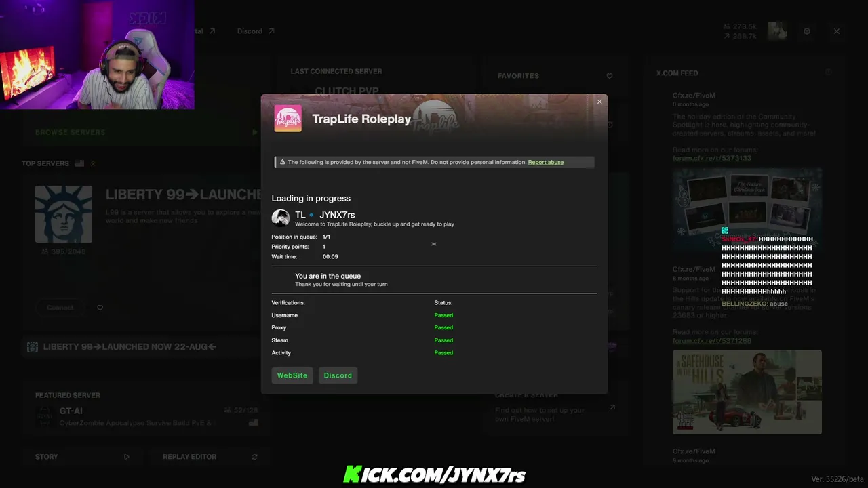Click the Last Connected Server heading
Image resolution: width=868 pixels, height=488 pixels.
336,71
